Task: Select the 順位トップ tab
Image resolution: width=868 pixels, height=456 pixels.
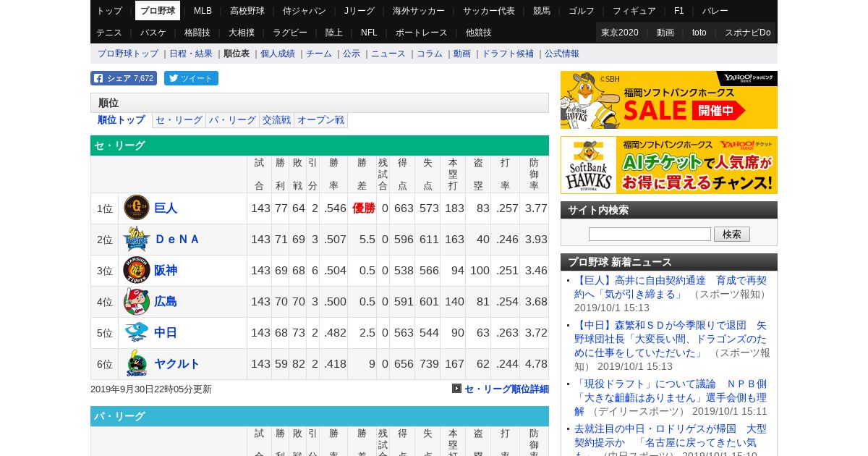Action: click(x=122, y=120)
